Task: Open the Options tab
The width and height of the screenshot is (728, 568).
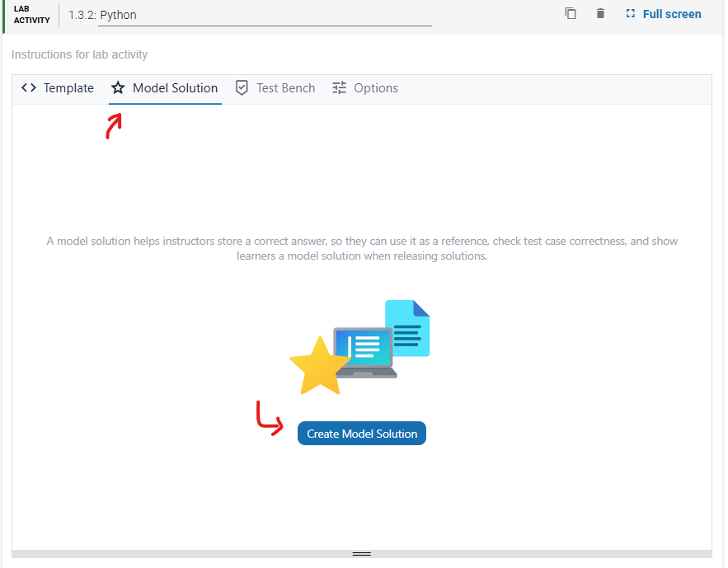Action: (365, 88)
